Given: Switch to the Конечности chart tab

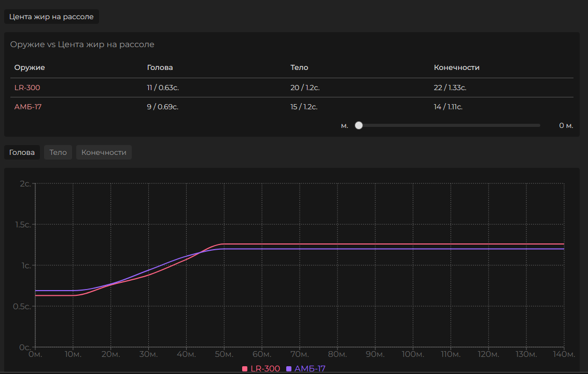Looking at the screenshot, I should pyautogui.click(x=104, y=152).
